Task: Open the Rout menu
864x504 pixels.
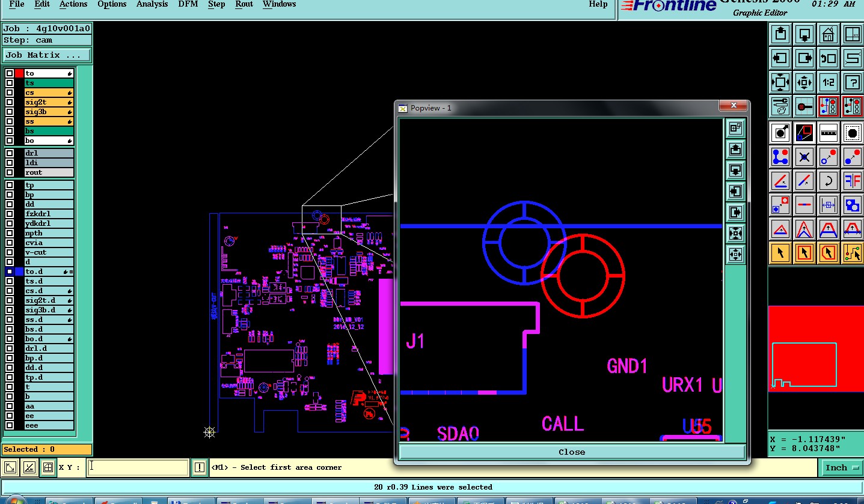Action: tap(244, 4)
